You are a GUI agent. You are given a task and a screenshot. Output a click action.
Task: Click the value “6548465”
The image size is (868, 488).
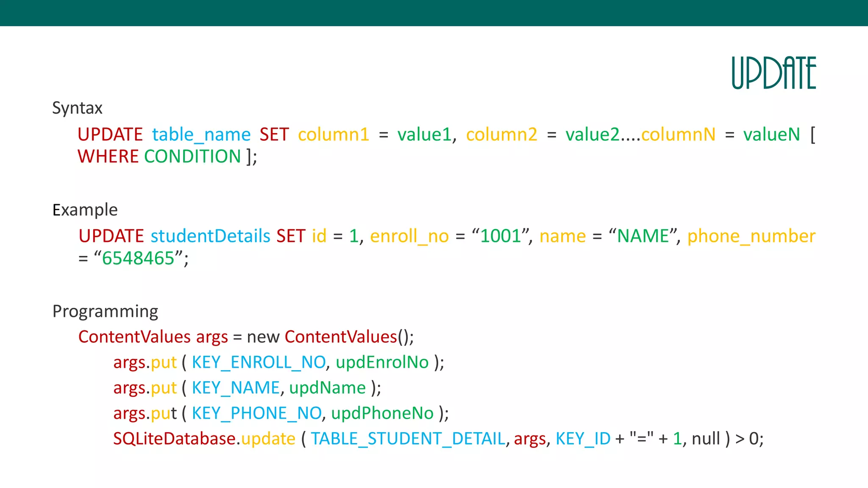pos(138,258)
